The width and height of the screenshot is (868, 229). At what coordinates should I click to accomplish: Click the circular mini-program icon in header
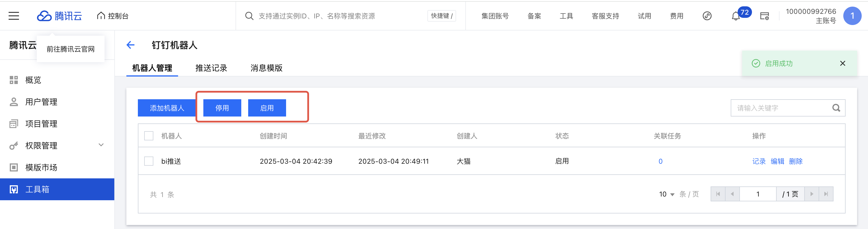707,16
